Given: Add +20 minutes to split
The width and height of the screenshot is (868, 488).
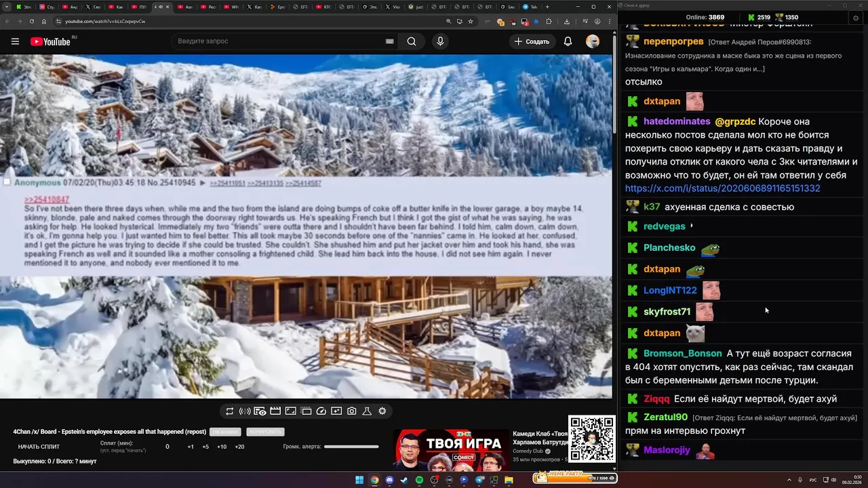Looking at the screenshot, I should [239, 447].
